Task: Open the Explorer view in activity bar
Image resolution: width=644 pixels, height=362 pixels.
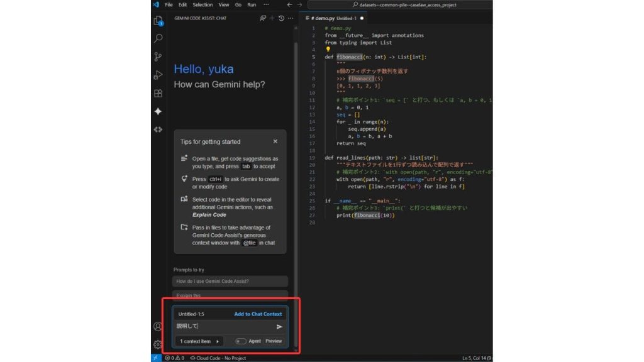Action: (x=158, y=21)
